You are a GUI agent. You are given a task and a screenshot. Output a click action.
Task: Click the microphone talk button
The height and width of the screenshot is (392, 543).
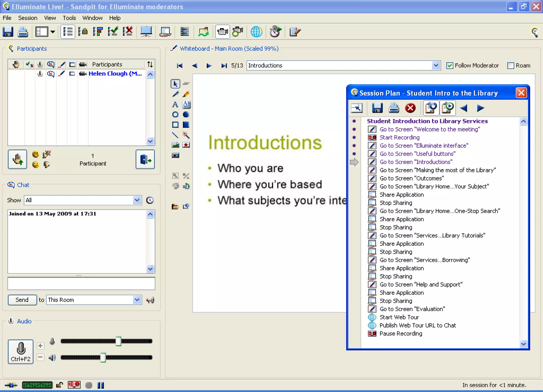[x=21, y=351]
